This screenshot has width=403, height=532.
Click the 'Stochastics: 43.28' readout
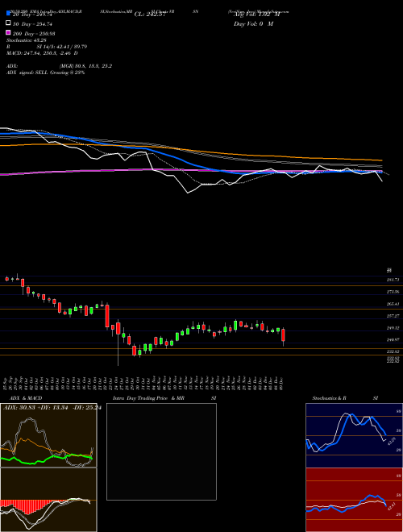point(26,40)
